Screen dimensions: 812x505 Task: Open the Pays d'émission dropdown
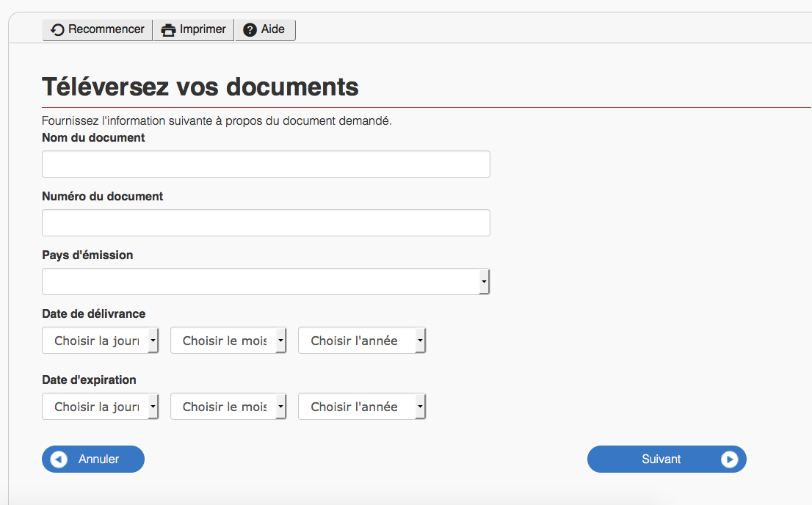[x=266, y=282]
